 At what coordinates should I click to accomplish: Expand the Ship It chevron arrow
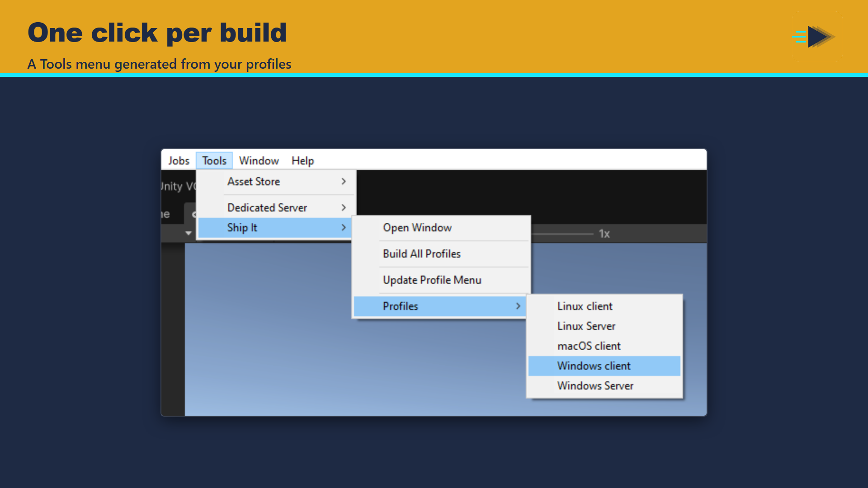coord(344,228)
